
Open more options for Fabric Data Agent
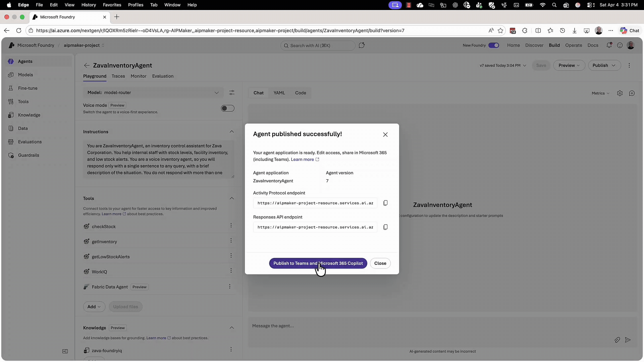(x=230, y=287)
